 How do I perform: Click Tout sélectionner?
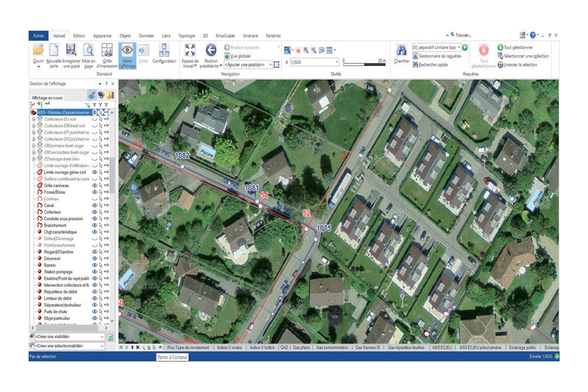pos(515,47)
